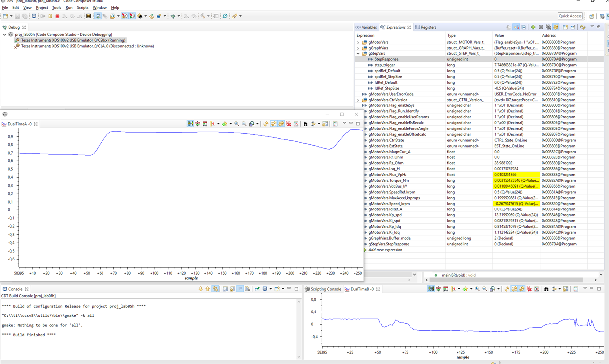The width and height of the screenshot is (609, 364).
Task: Open Quick Access search field
Action: [570, 16]
